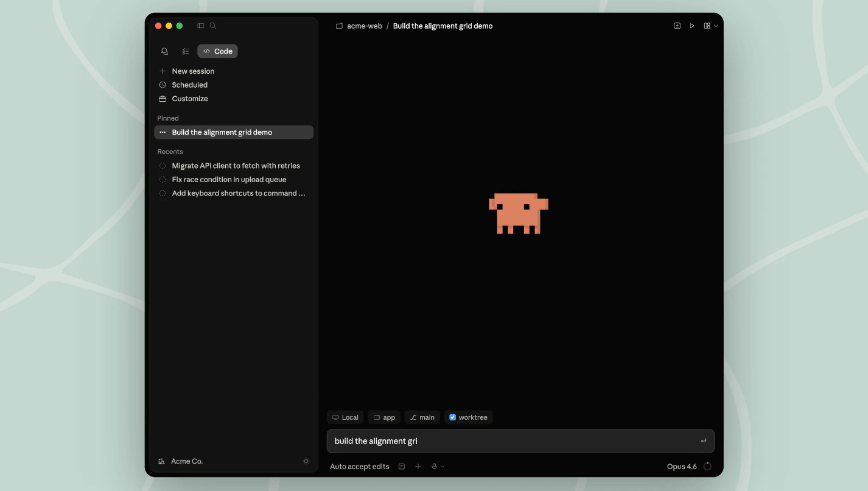The width and height of the screenshot is (868, 491).
Task: Click the Local environment selector
Action: pyautogui.click(x=345, y=417)
